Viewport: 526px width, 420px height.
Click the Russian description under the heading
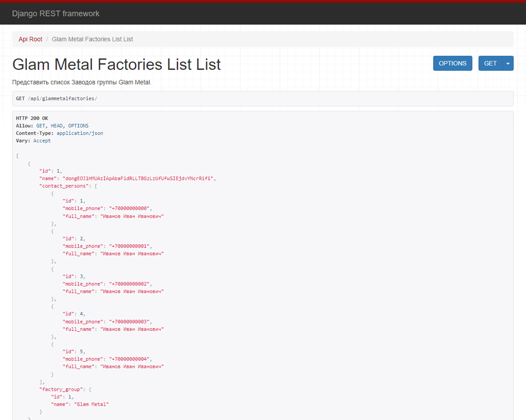[x=82, y=82]
